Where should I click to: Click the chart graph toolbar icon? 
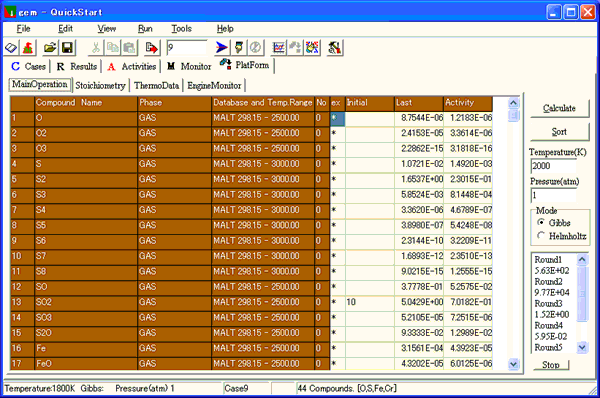pos(279,48)
